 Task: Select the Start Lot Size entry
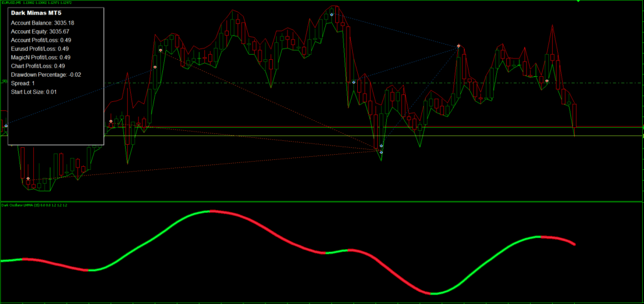click(x=34, y=92)
